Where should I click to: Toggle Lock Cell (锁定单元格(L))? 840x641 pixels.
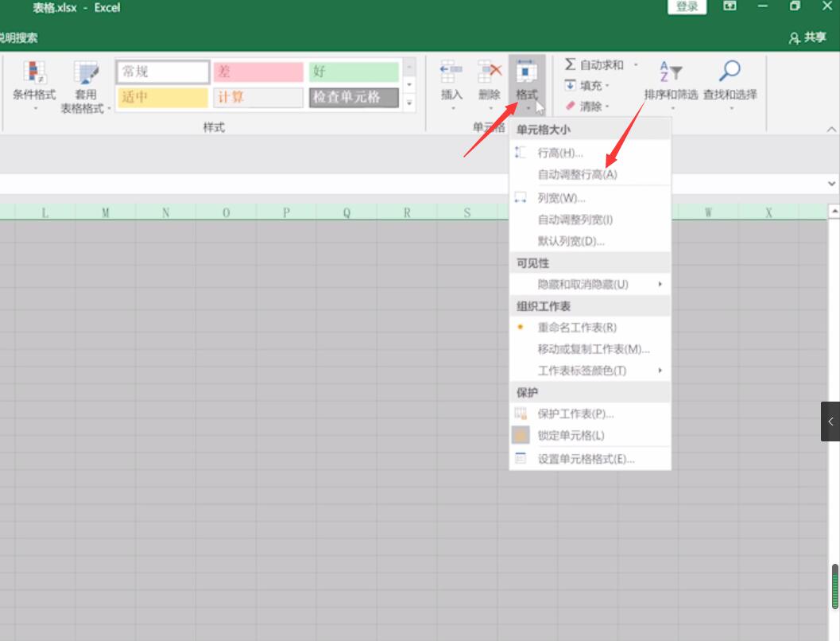(x=590, y=435)
